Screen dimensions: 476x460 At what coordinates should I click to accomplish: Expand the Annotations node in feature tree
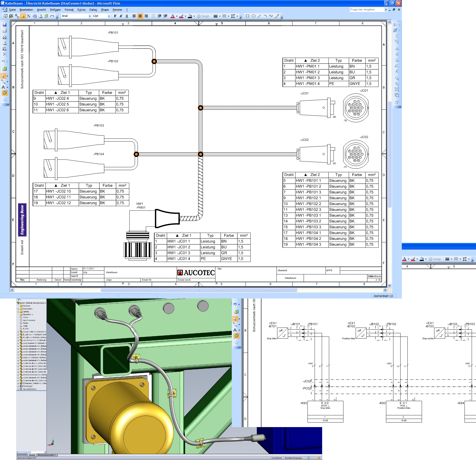click(x=18, y=309)
